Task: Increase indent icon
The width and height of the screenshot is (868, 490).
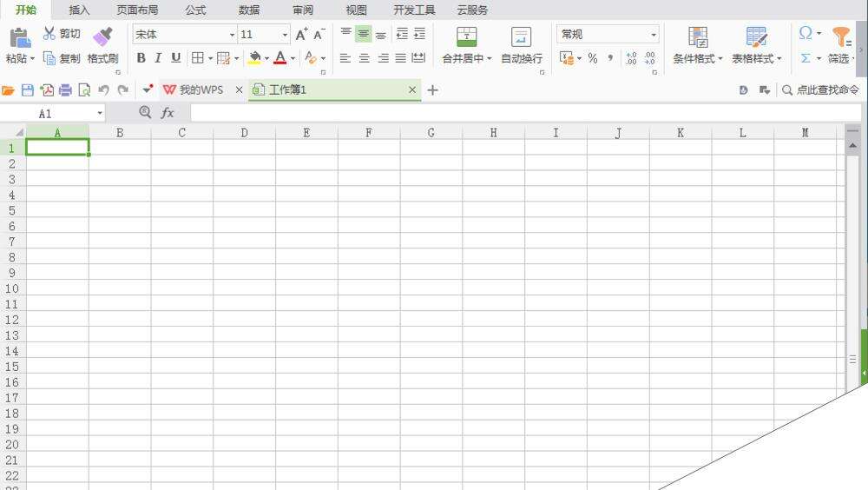Action: [x=419, y=34]
